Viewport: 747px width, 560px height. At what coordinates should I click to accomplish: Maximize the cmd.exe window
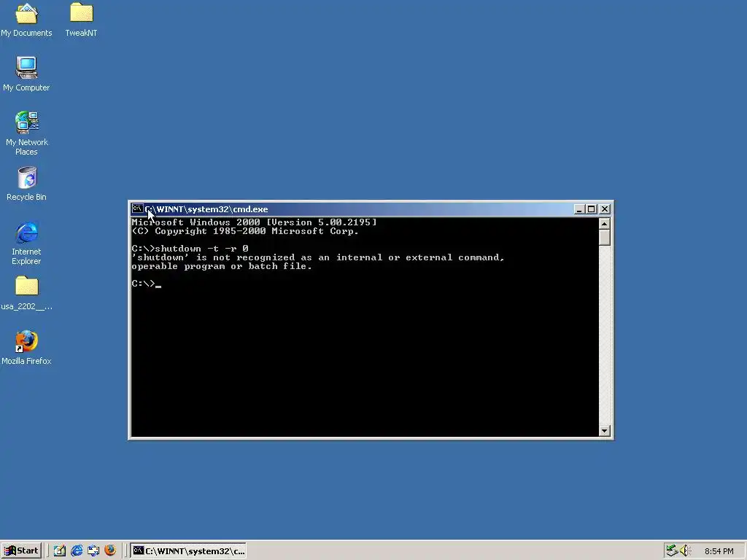coord(591,209)
